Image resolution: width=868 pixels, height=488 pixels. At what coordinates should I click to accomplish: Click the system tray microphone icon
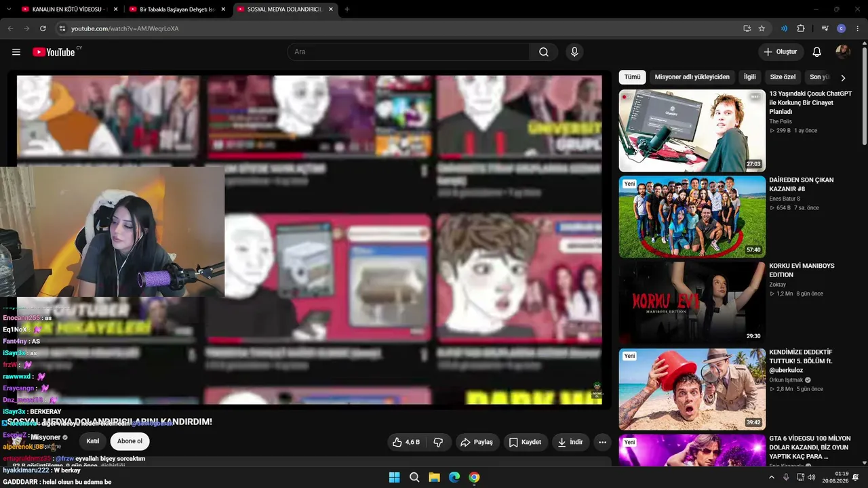[786, 477]
